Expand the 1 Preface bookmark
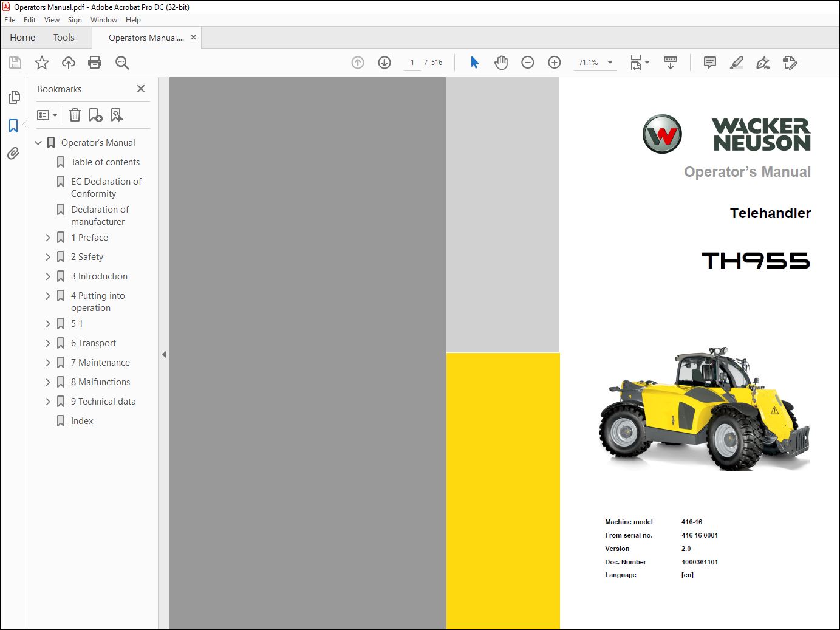Screen dimensions: 840x630 [x=48, y=238]
